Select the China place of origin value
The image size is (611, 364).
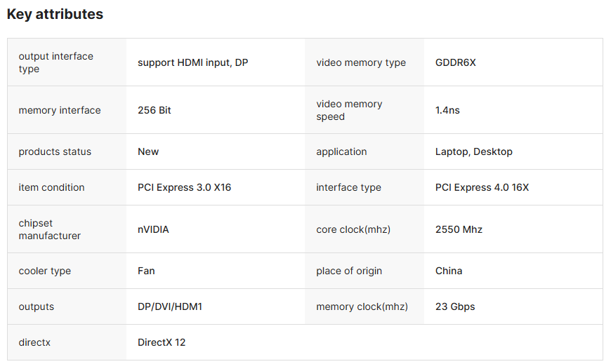point(449,271)
